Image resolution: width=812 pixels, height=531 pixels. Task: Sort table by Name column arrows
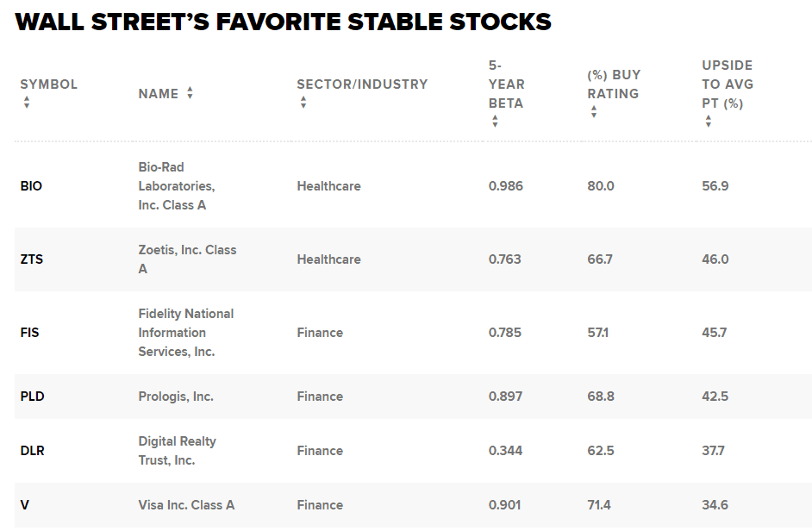point(190,93)
